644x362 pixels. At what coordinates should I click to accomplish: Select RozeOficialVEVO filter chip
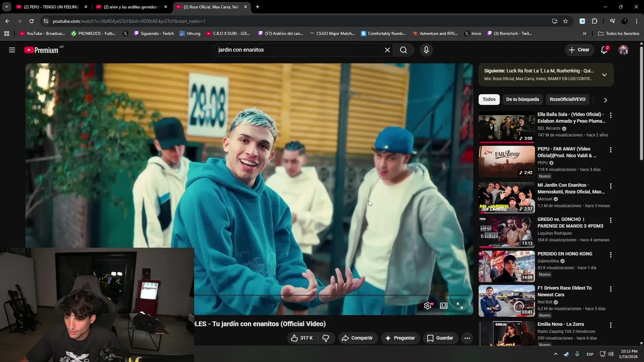568,100
